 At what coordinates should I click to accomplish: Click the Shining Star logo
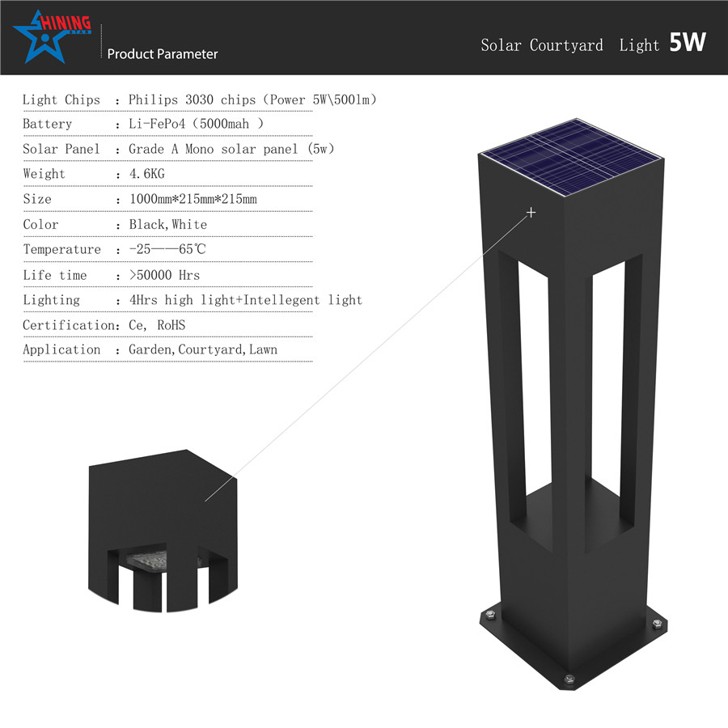coord(52,36)
